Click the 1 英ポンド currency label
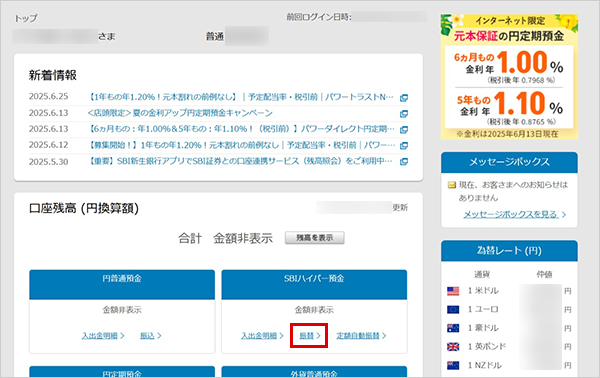This screenshot has width=600, height=378. pyautogui.click(x=487, y=347)
